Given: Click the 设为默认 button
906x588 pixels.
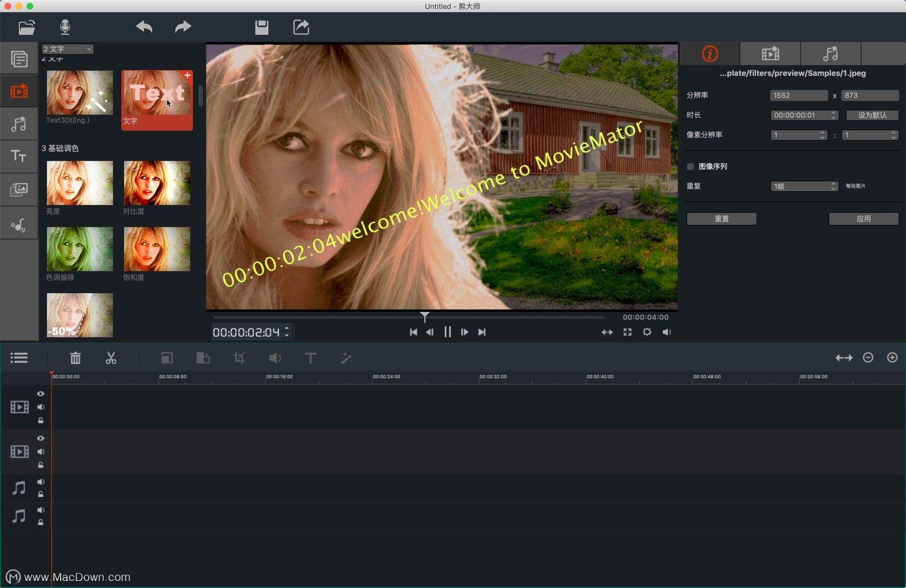Looking at the screenshot, I should [x=872, y=115].
